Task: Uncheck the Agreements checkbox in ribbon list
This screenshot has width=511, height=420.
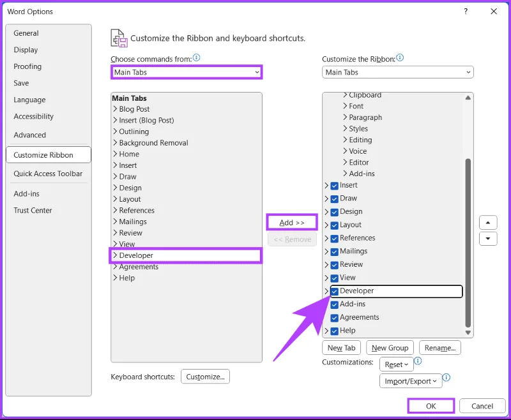Action: (334, 318)
